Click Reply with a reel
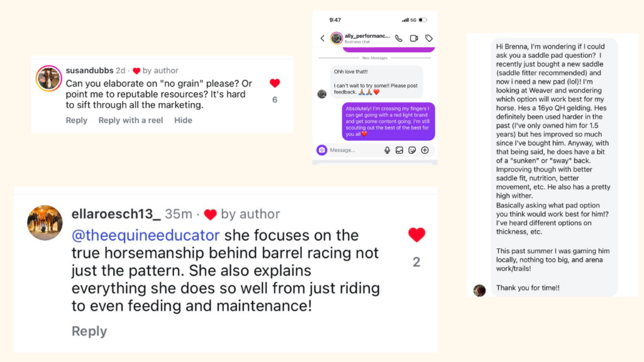 coord(130,121)
